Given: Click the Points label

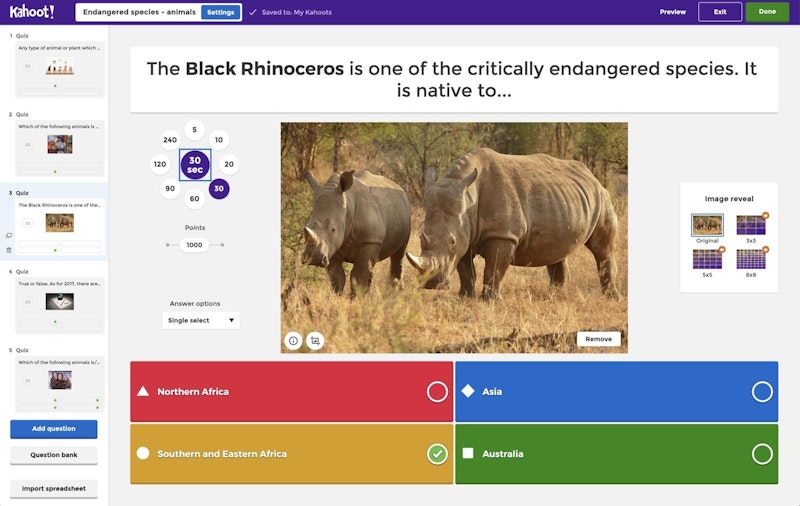Looking at the screenshot, I should [x=195, y=227].
